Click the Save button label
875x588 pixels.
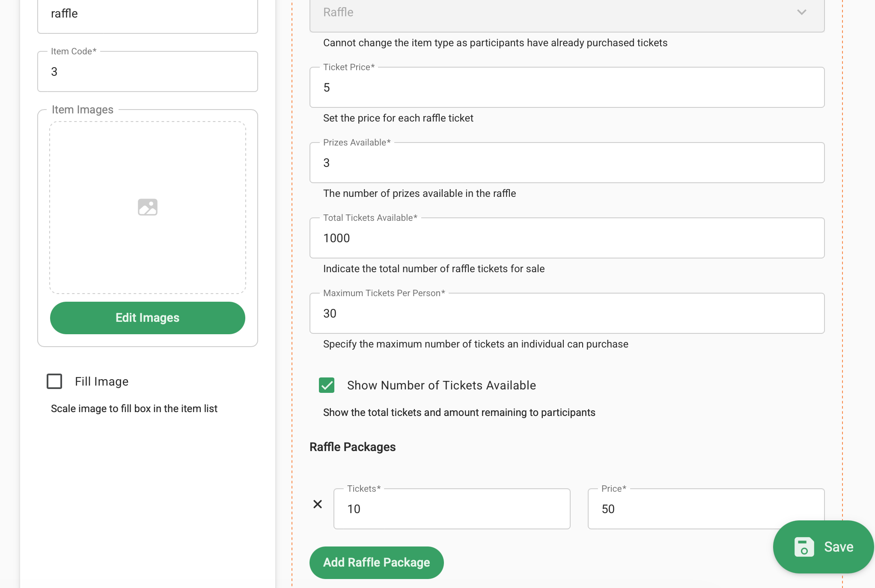coord(839,547)
